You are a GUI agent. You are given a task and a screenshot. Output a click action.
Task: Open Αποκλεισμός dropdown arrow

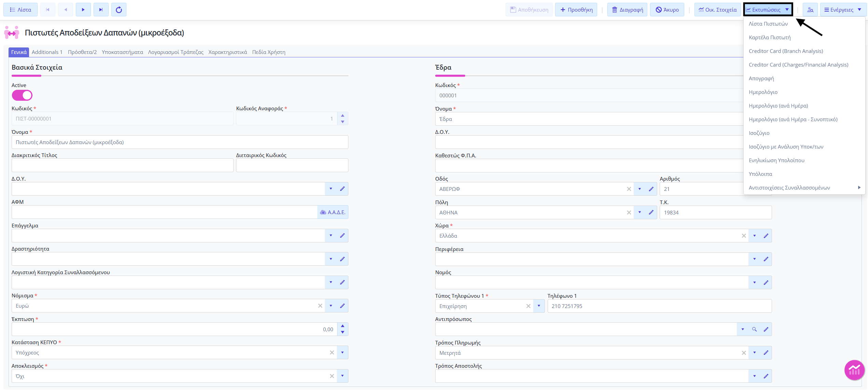342,376
